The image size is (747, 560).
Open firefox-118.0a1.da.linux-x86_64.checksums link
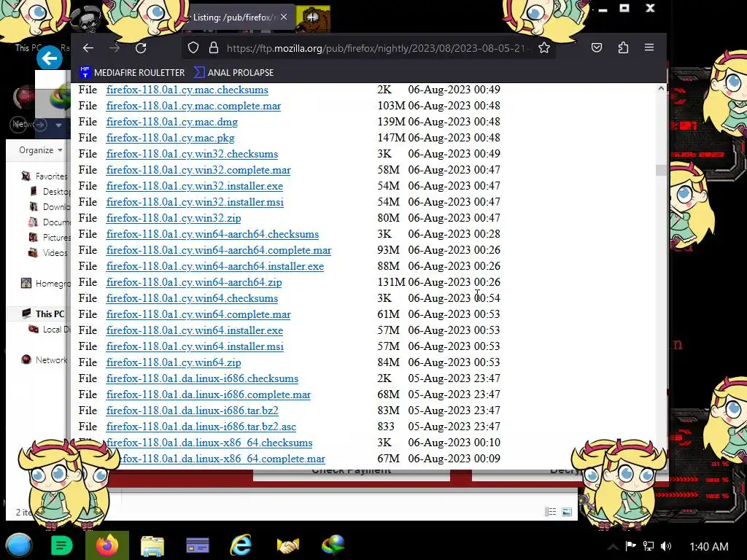click(x=209, y=443)
